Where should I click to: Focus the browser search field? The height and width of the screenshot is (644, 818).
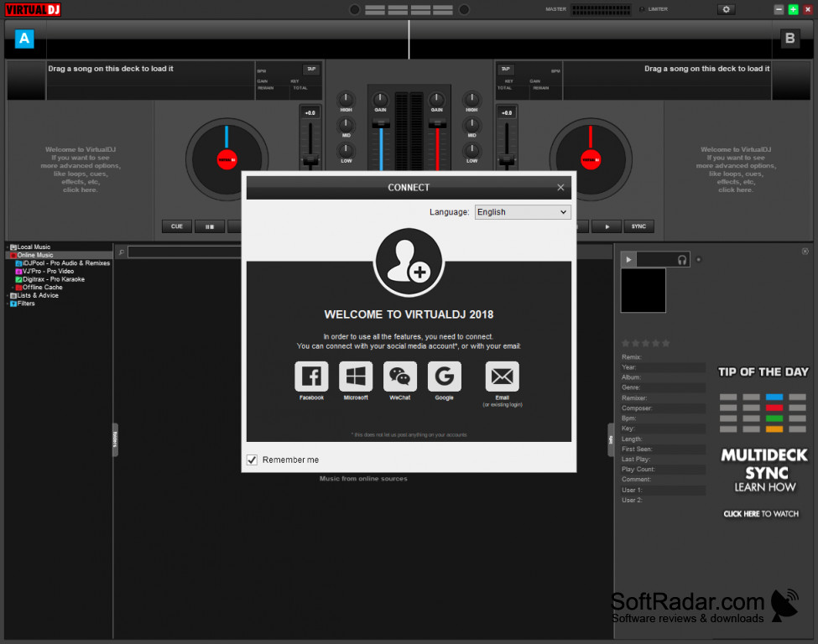point(185,252)
